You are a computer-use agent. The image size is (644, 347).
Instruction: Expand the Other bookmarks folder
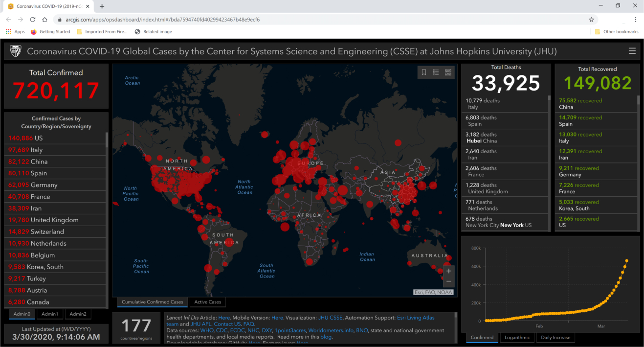tap(616, 32)
